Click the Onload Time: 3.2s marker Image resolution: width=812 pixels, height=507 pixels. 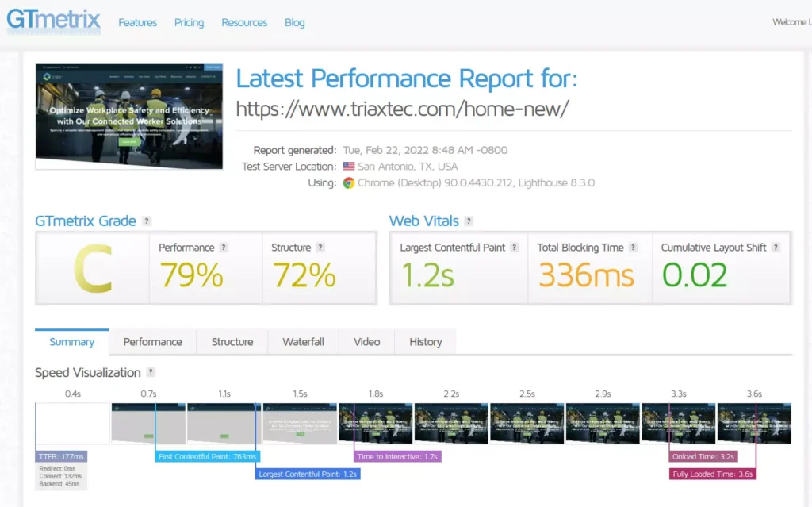pyautogui.click(x=703, y=457)
